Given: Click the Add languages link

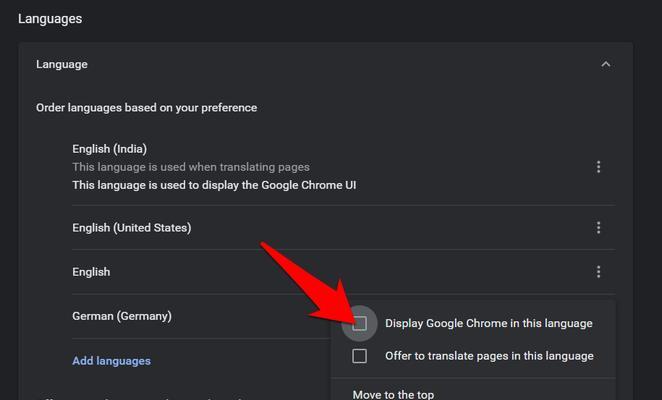Looking at the screenshot, I should 111,361.
